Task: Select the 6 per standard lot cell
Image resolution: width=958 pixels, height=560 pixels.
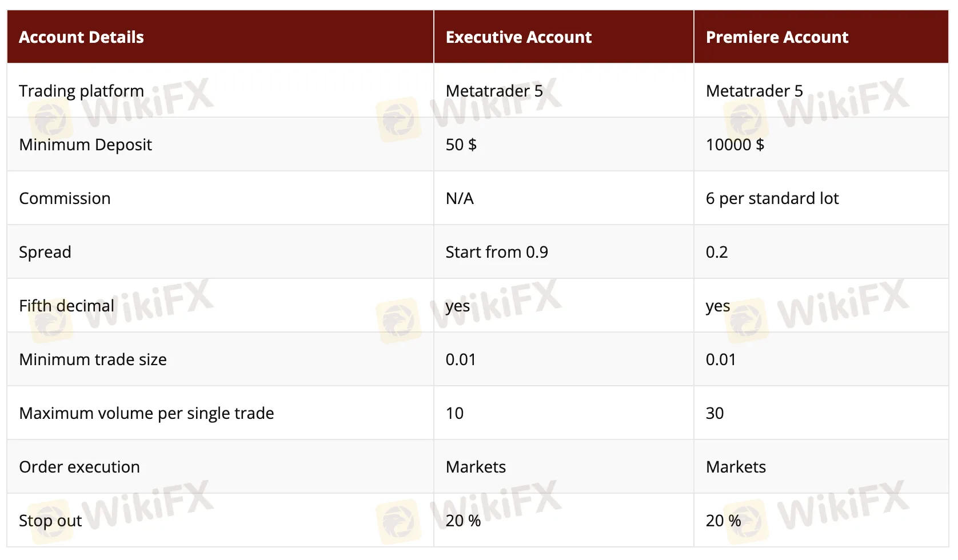Action: click(772, 198)
